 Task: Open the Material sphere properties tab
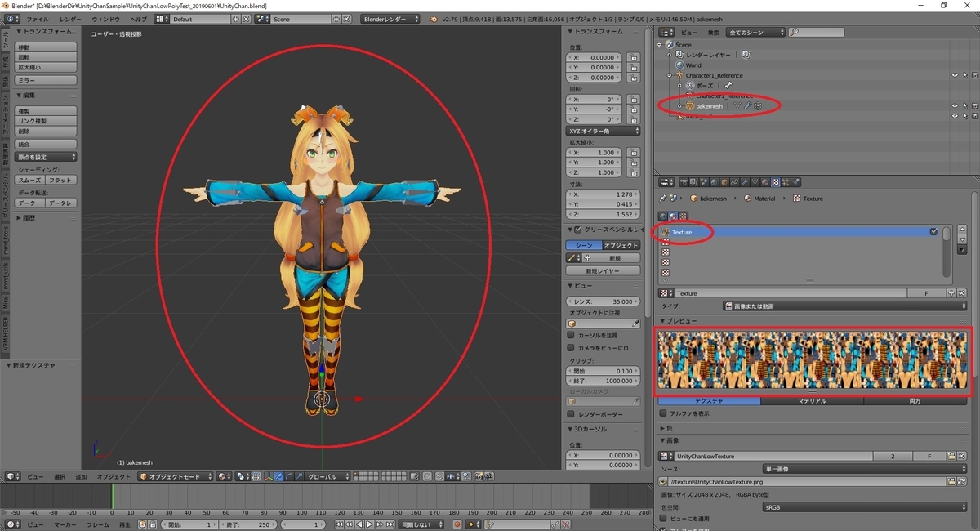click(765, 182)
